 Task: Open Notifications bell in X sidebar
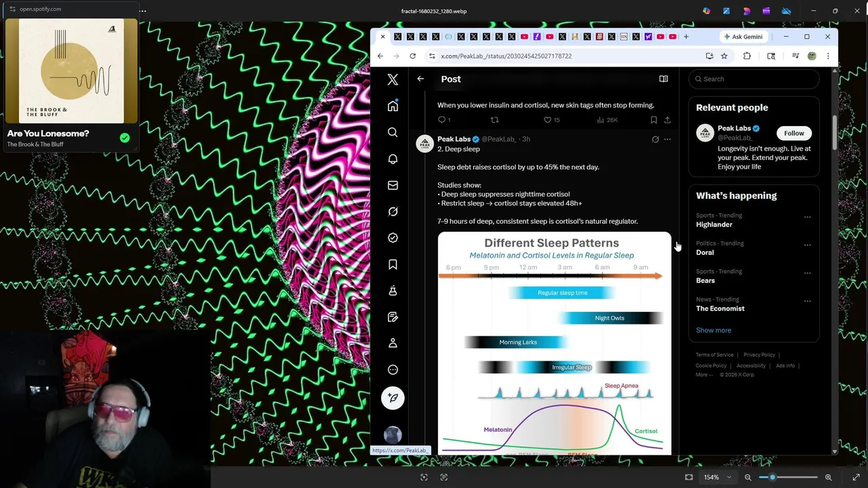pyautogui.click(x=393, y=159)
